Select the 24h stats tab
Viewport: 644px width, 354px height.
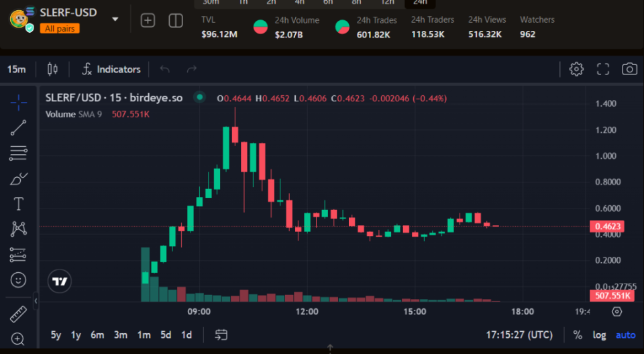tap(420, 3)
